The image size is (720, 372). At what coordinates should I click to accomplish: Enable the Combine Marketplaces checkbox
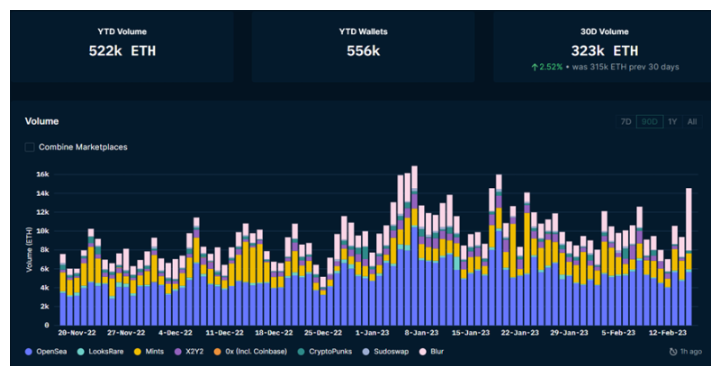(29, 147)
